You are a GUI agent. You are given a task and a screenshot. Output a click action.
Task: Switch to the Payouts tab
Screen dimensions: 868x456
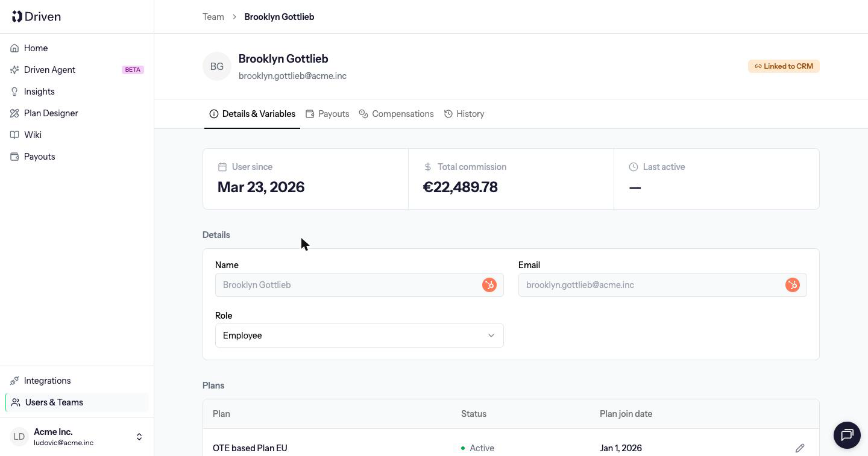coord(327,114)
